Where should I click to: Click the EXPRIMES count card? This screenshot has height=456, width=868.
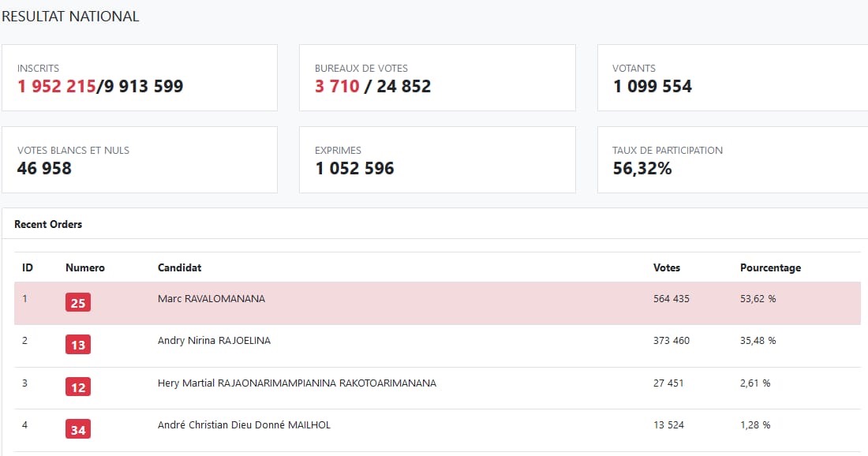click(437, 160)
